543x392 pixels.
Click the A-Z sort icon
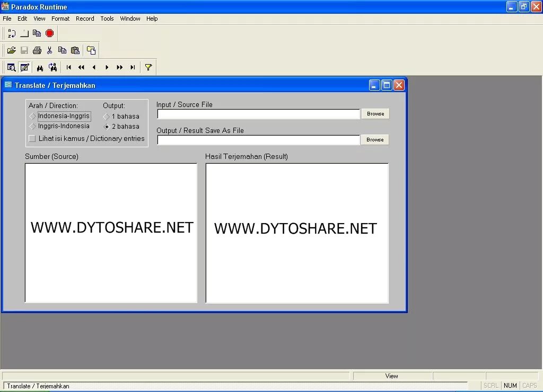[12, 33]
